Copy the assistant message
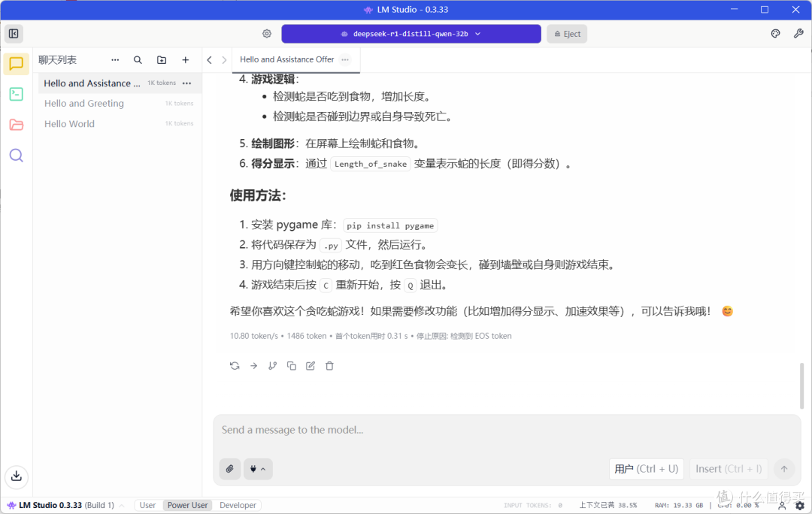This screenshot has width=812, height=514. 292,366
